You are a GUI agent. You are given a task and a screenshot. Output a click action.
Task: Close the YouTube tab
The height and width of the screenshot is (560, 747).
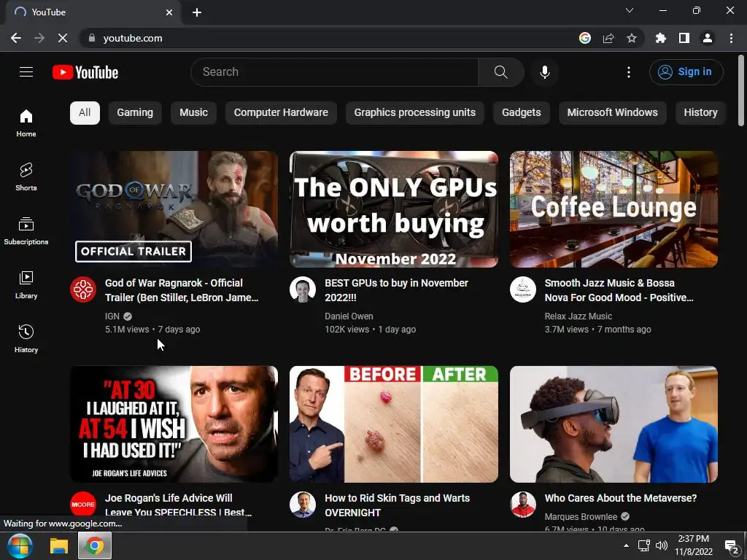tap(169, 12)
